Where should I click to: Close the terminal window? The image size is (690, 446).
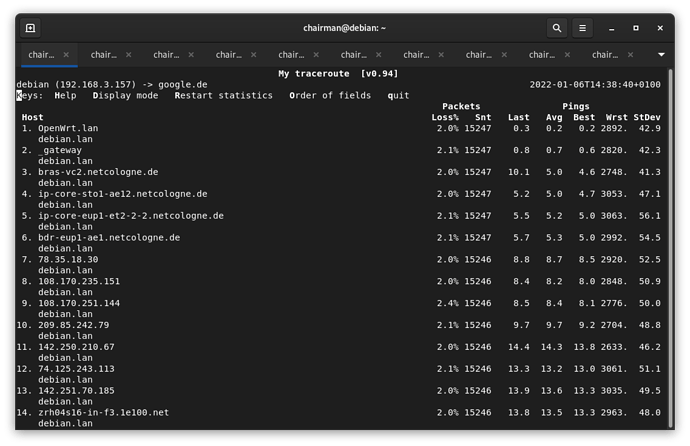pyautogui.click(x=660, y=28)
